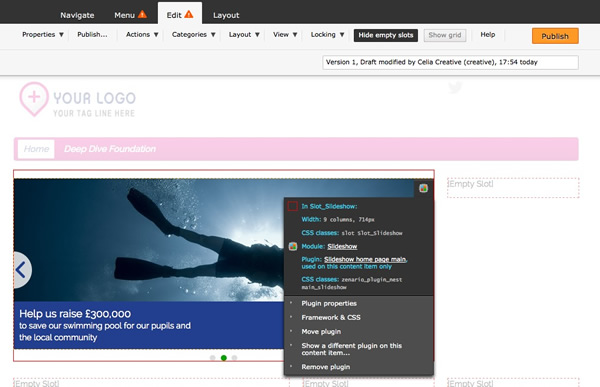Click In Slot_Slideshow label

[329, 206]
